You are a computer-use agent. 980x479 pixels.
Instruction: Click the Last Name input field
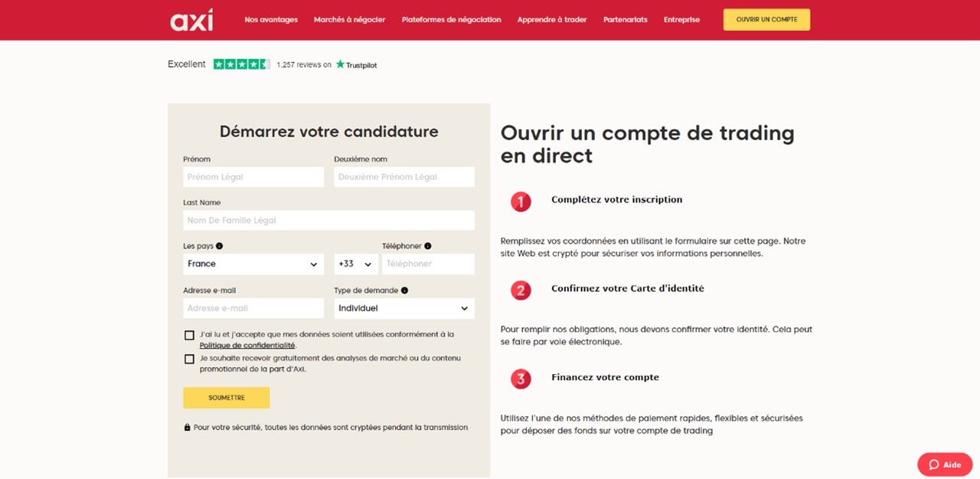coord(328,221)
